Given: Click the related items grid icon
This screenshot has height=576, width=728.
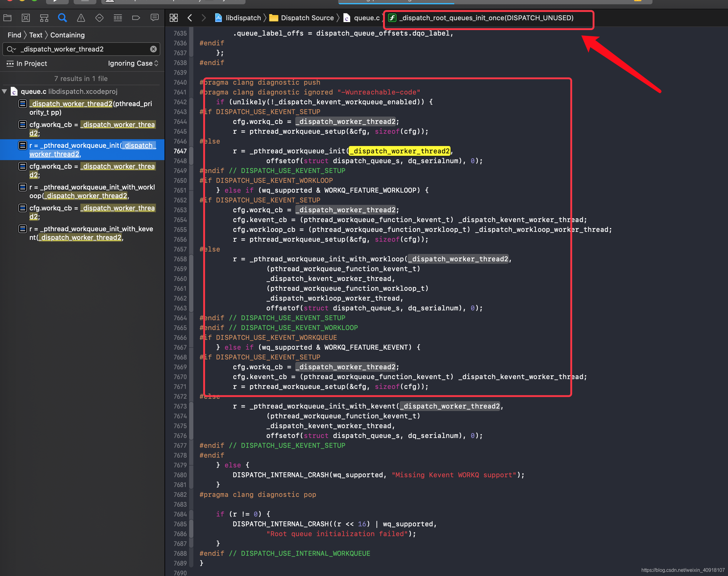Looking at the screenshot, I should [173, 18].
